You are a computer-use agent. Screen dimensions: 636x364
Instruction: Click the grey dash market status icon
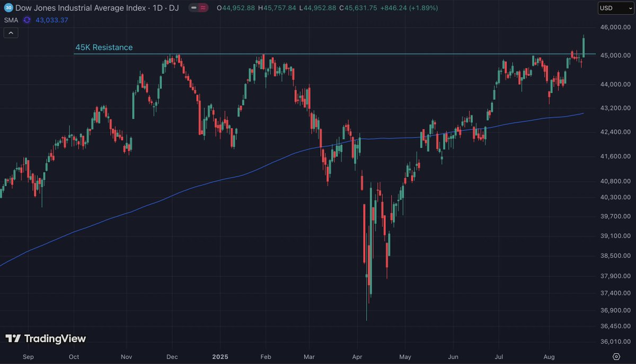(x=195, y=8)
